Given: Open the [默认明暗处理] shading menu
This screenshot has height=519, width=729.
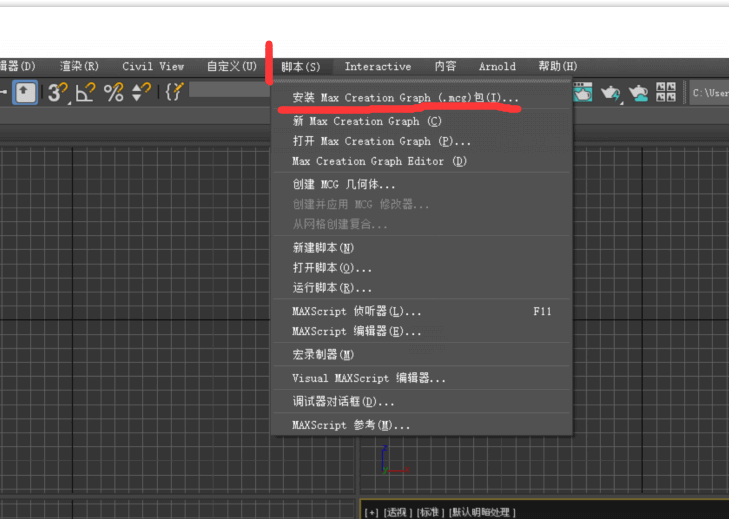Looking at the screenshot, I should coord(483,512).
